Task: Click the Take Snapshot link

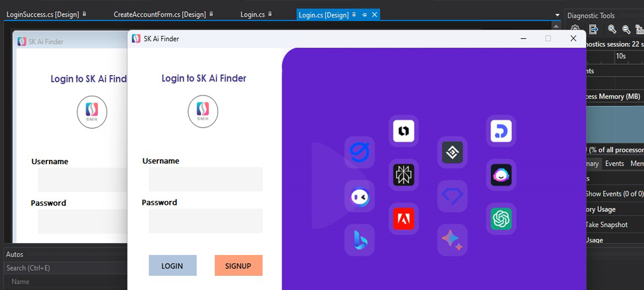Action: 607,225
